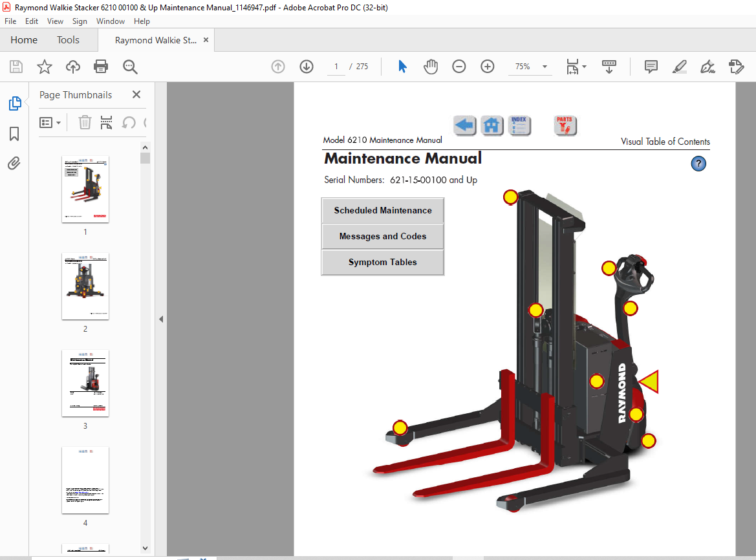This screenshot has width=756, height=560.
Task: Open the Add Comment note tool
Action: [x=651, y=67]
